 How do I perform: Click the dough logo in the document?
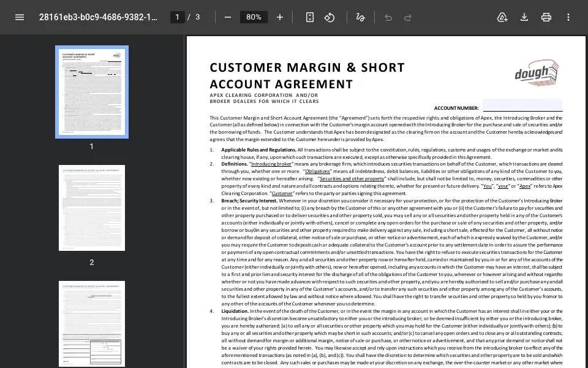(537, 72)
